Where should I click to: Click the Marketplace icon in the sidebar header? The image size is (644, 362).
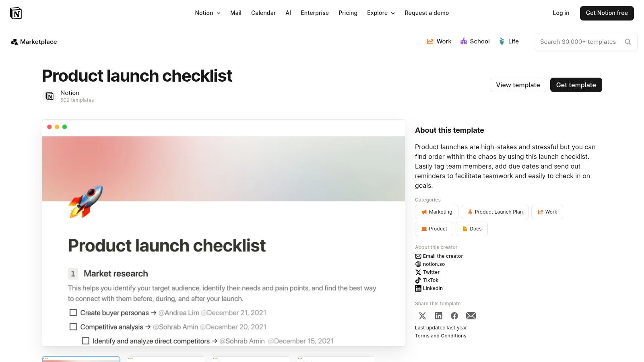tap(14, 41)
